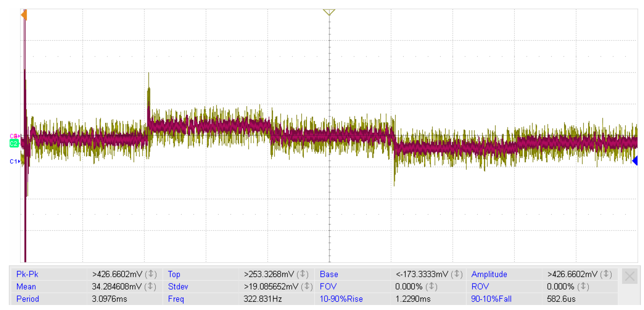This screenshot has width=644, height=310.
Task: Click the orange arrow marker at top-left of graticule
Action: point(24,15)
